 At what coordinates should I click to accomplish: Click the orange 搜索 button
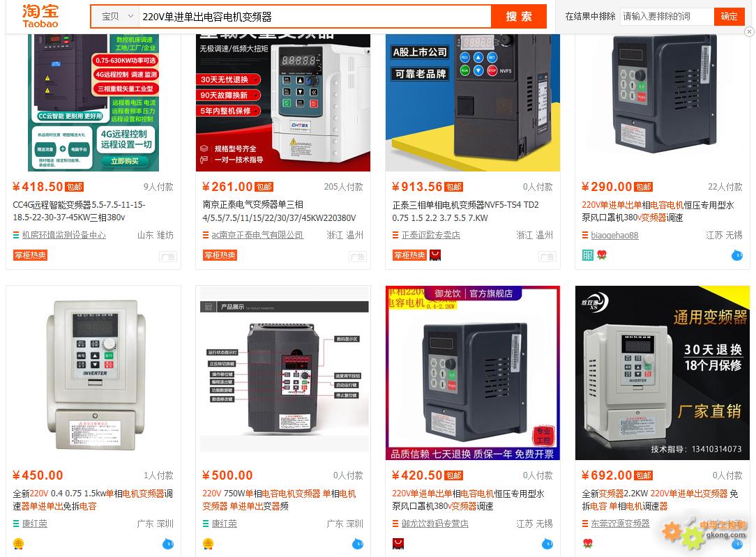tap(519, 17)
